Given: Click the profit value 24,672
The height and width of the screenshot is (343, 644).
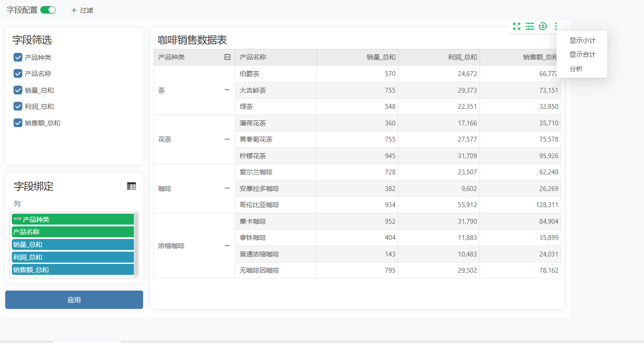Looking at the screenshot, I should (467, 74).
